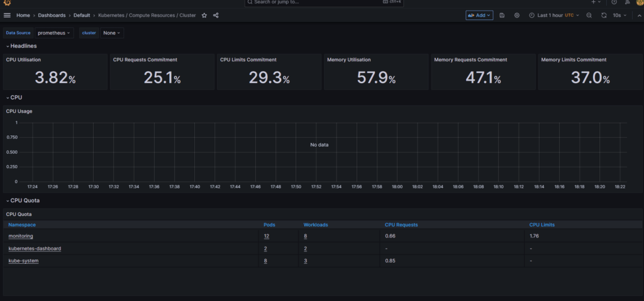Collapse the CPU row
The width and height of the screenshot is (644, 301).
click(x=14, y=98)
